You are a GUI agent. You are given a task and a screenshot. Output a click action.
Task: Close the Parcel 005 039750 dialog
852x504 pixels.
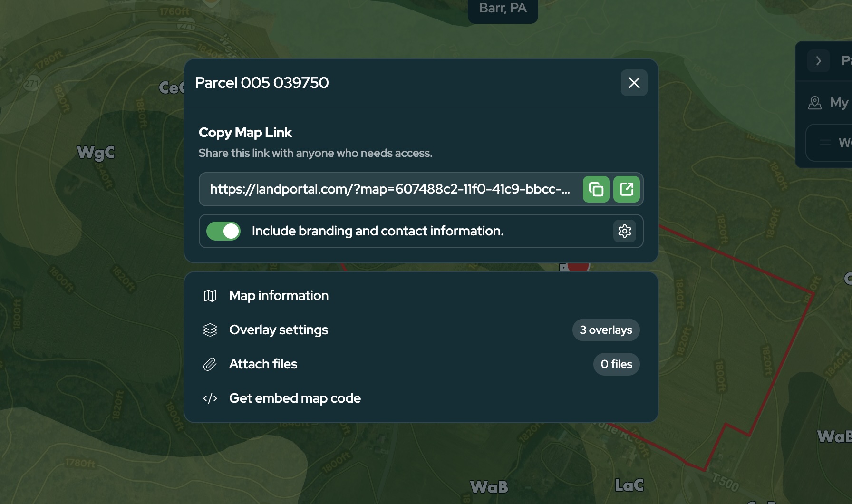(634, 83)
